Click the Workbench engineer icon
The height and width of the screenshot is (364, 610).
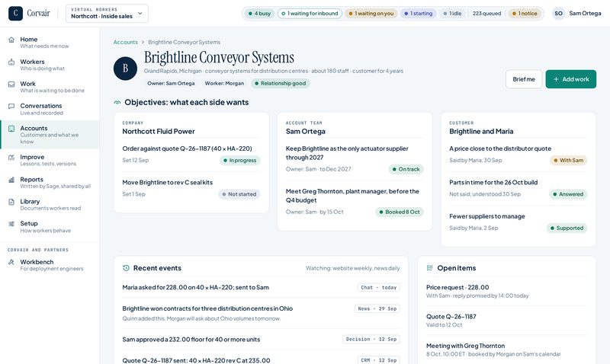(11, 262)
